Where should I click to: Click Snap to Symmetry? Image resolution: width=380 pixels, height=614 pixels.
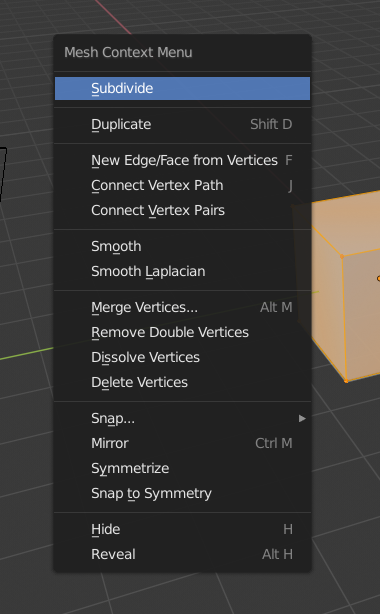point(182,493)
